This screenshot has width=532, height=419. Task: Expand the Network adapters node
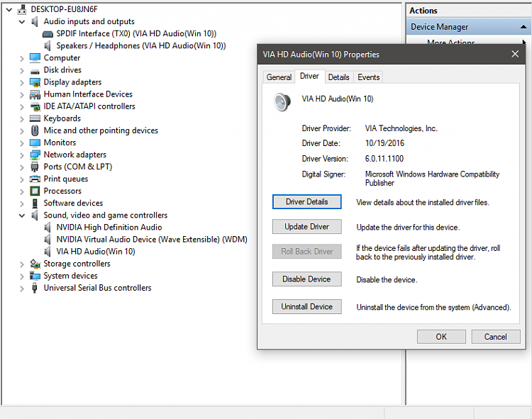[x=22, y=155]
